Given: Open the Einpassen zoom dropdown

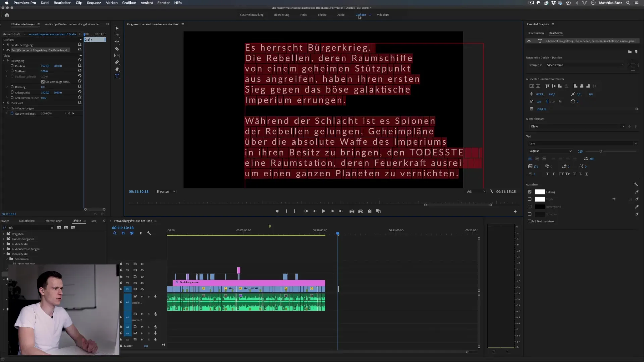Looking at the screenshot, I should point(166,191).
